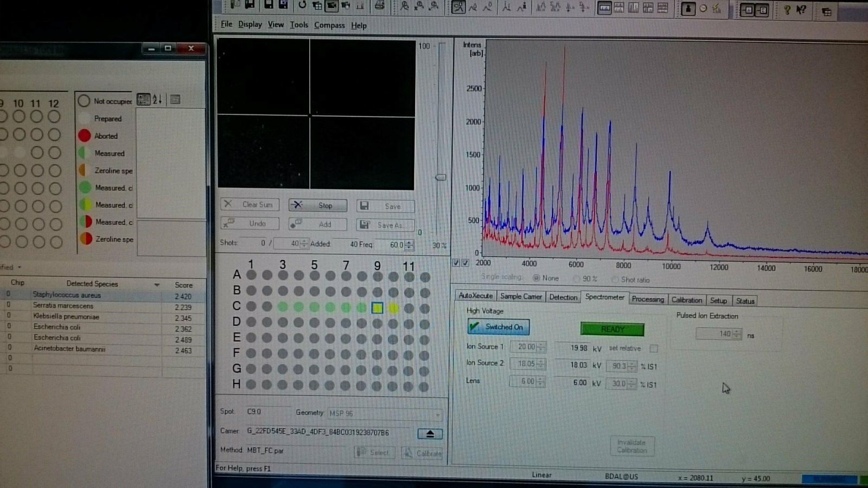Click the laser power slider handle
This screenshot has height=488, width=868.
441,177
